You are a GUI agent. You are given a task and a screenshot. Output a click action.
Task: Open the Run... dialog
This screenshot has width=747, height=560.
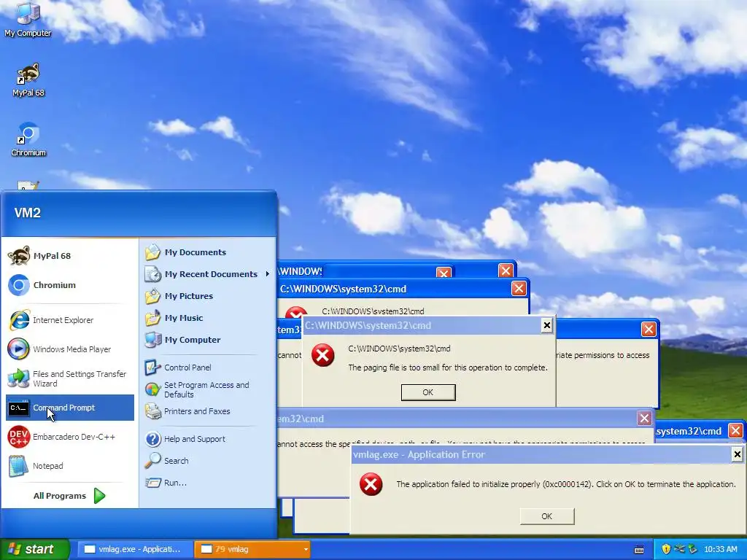pos(207,483)
